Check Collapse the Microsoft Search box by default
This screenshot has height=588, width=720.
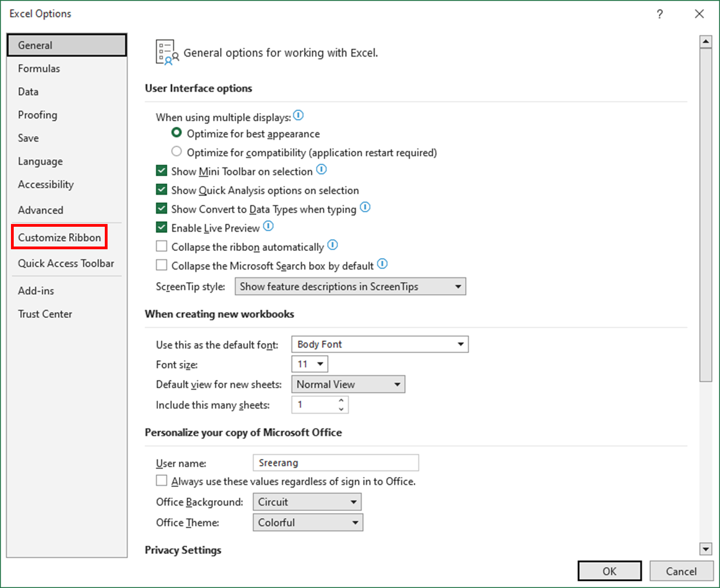(161, 265)
